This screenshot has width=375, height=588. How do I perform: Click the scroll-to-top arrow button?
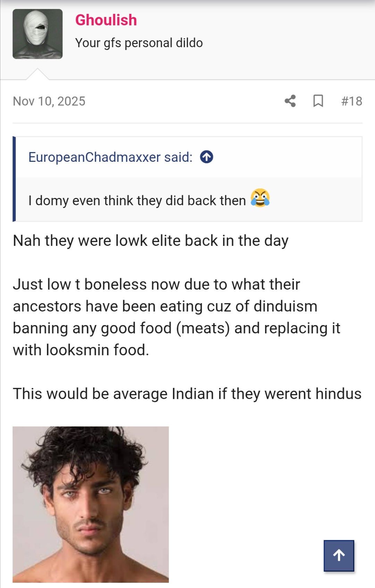tap(339, 555)
